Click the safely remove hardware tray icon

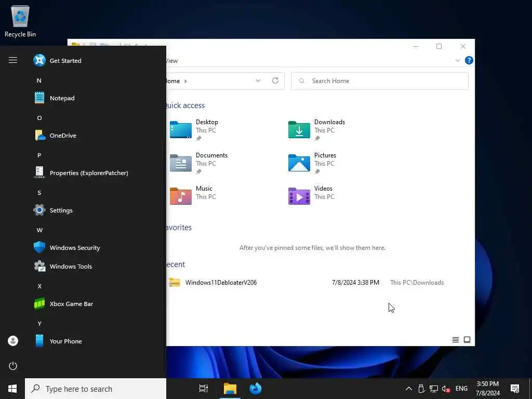point(421,389)
